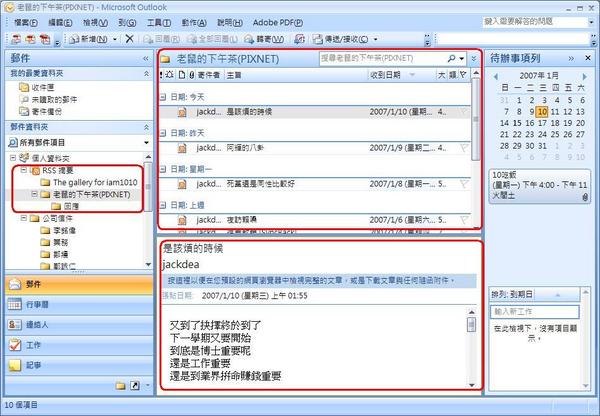Collapse the 個人資料夾 tree node
Viewport: 600px width, 416px height.
click(13, 158)
